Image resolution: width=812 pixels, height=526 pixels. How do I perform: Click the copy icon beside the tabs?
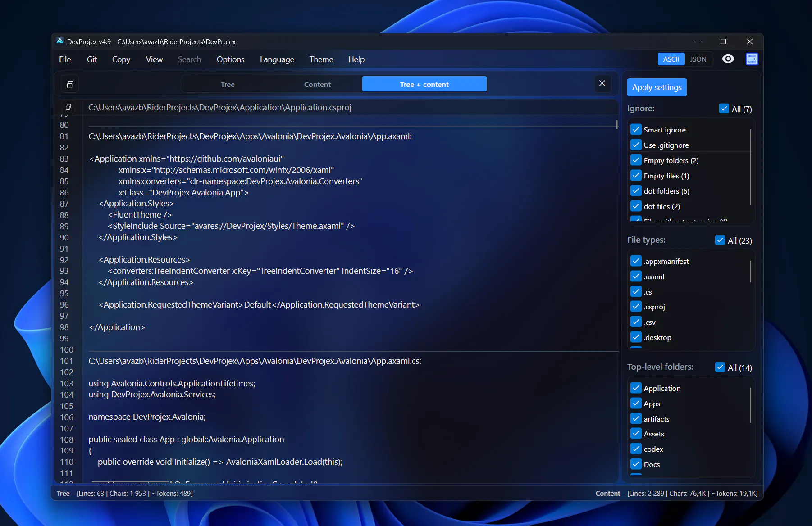tap(70, 84)
